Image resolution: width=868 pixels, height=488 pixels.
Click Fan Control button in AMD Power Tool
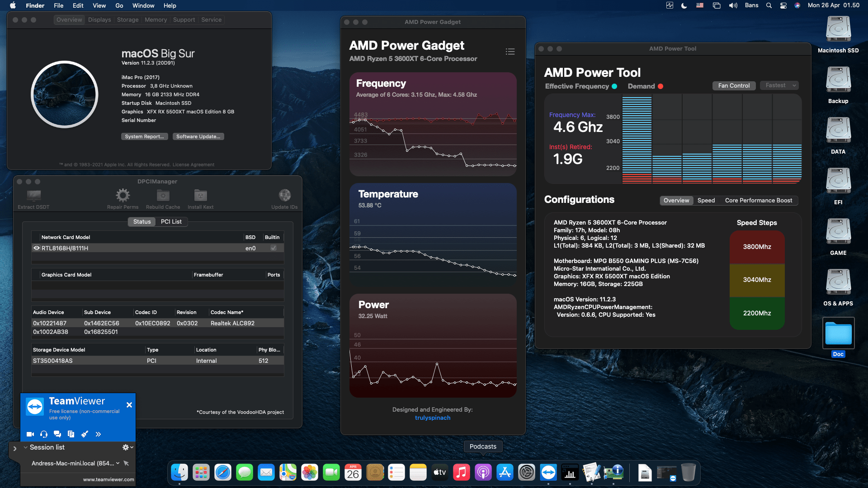(x=734, y=86)
